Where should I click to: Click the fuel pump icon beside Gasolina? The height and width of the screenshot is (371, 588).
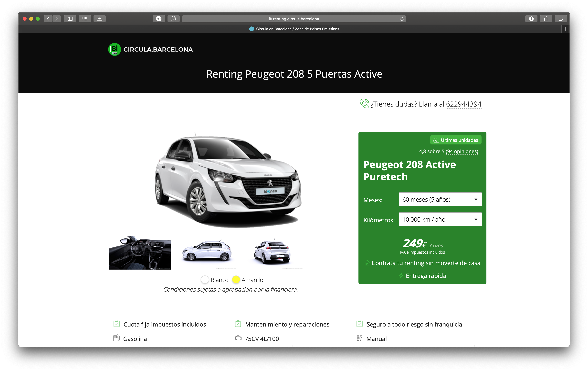click(x=116, y=338)
